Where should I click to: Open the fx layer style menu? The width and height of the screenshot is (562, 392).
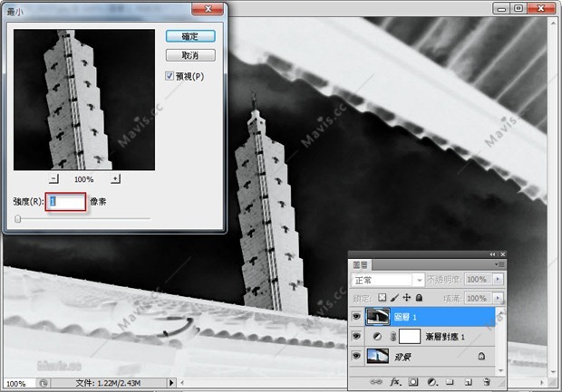394,382
